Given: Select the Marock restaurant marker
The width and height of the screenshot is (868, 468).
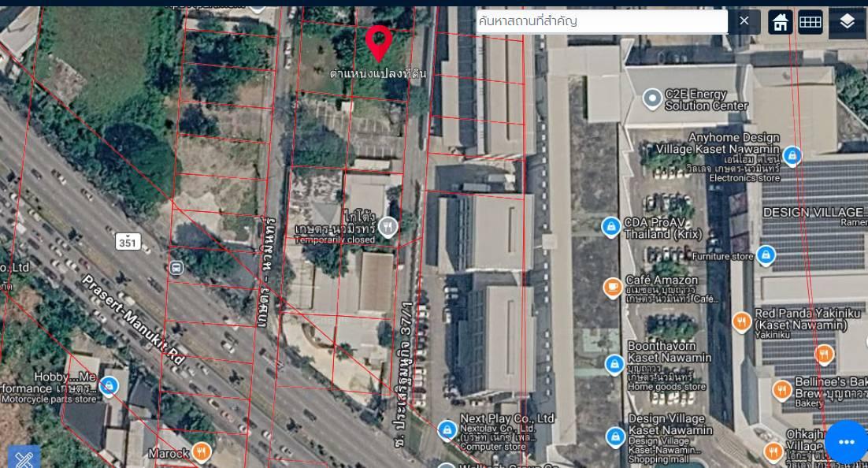Looking at the screenshot, I should coord(202,452).
